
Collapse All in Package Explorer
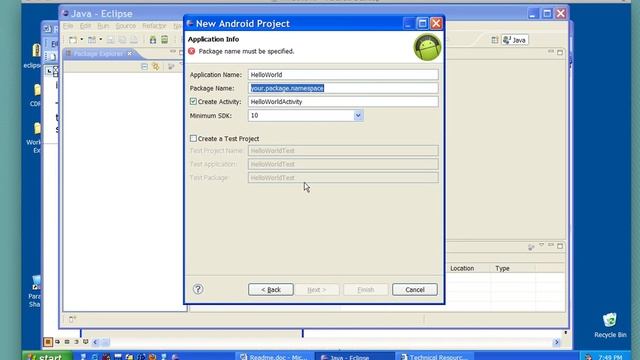tap(144, 67)
